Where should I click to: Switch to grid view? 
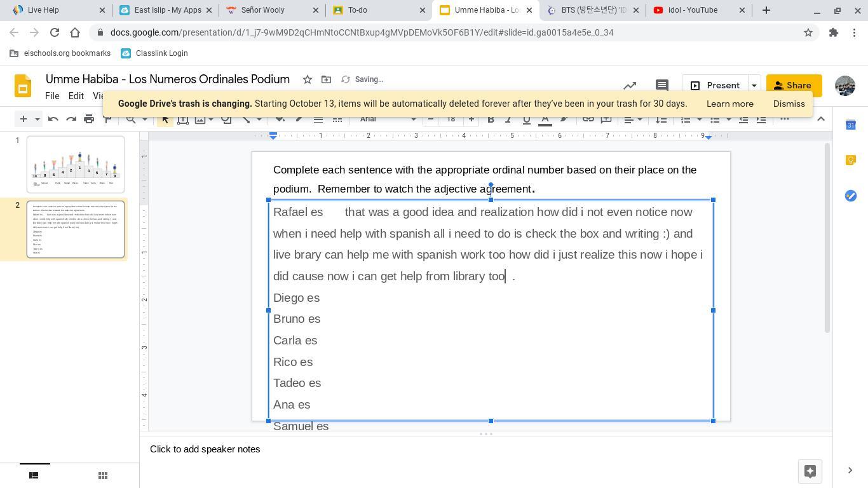103,475
